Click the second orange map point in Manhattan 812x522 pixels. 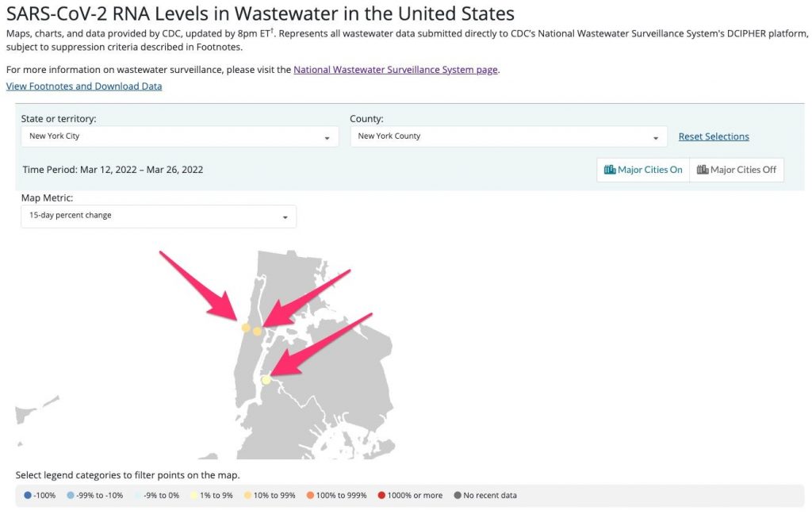[257, 332]
